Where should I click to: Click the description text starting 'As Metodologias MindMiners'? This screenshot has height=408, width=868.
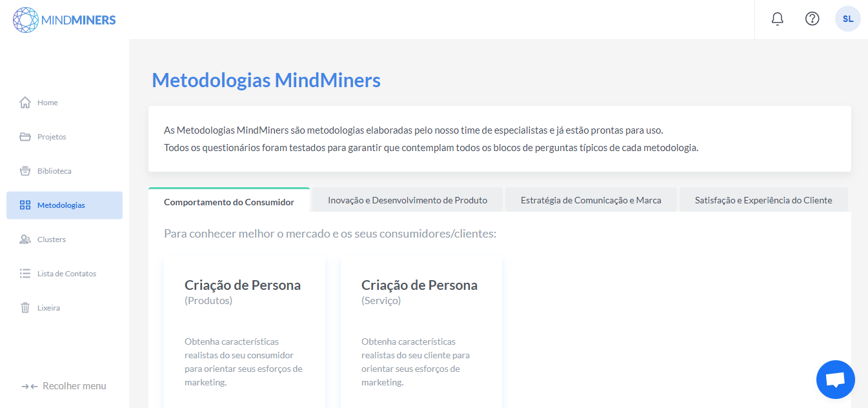pyautogui.click(x=413, y=130)
